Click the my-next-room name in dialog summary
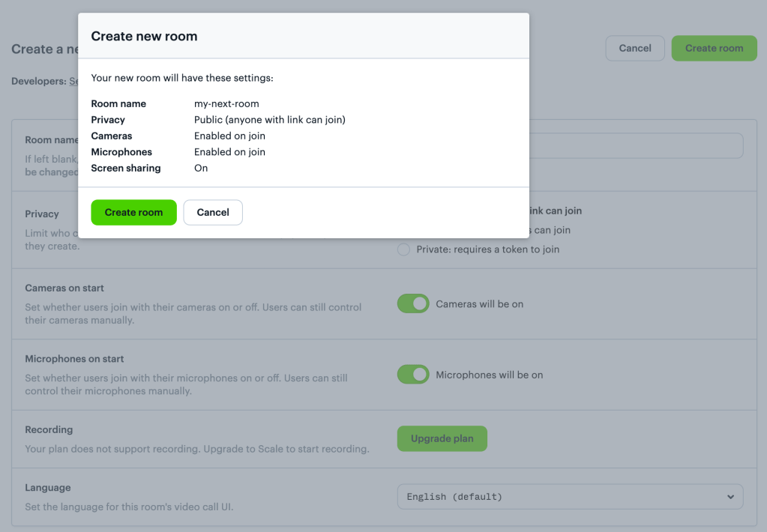Viewport: 767px width, 532px height. click(226, 104)
